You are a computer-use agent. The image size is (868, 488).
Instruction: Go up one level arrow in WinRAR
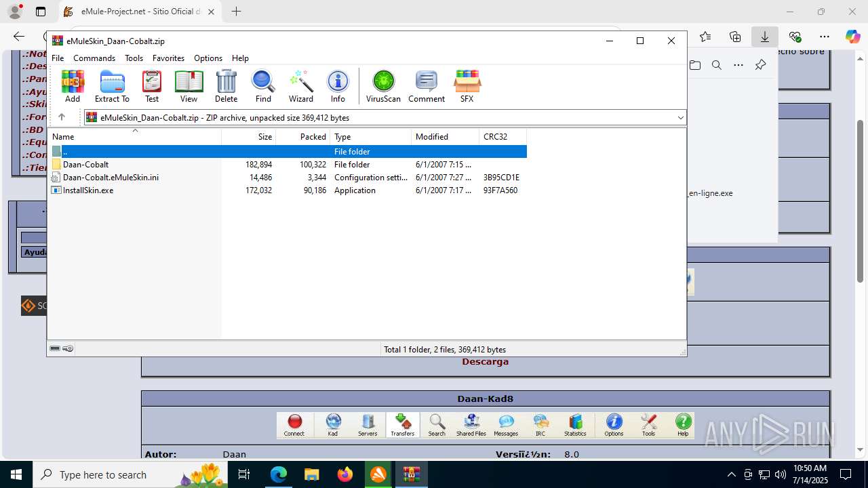61,117
